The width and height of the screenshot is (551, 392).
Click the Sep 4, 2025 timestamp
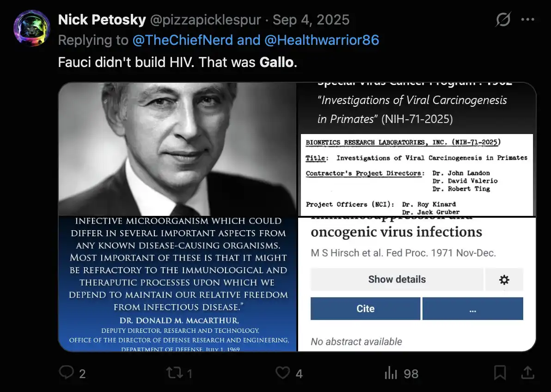311,20
